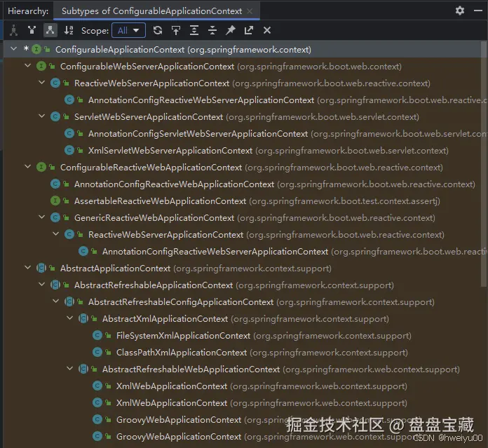The width and height of the screenshot is (488, 448).
Task: Select AbstractRefreshableApplicationContext row
Action: click(242, 285)
